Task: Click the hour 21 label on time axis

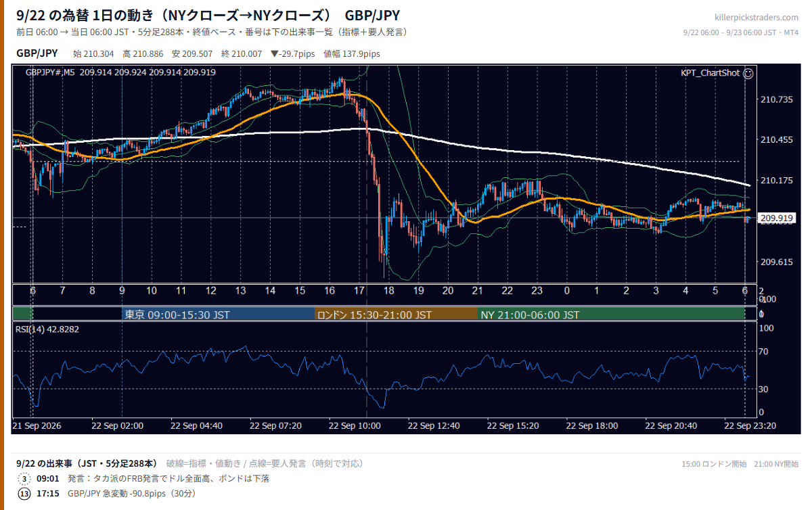Action: pyautogui.click(x=478, y=290)
